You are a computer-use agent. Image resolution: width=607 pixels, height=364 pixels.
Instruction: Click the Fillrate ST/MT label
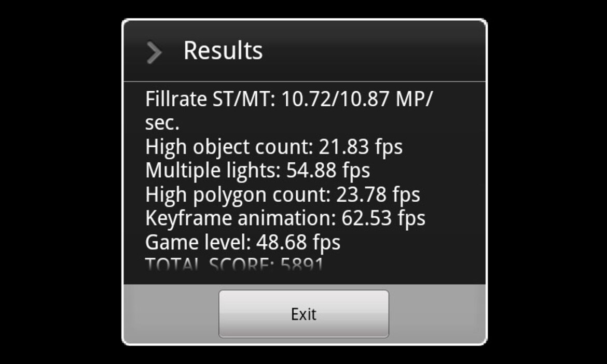[x=210, y=99]
